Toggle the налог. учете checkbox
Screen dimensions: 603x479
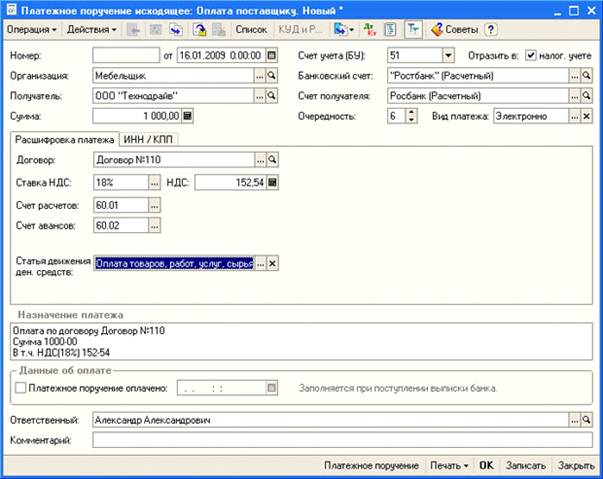pos(531,55)
